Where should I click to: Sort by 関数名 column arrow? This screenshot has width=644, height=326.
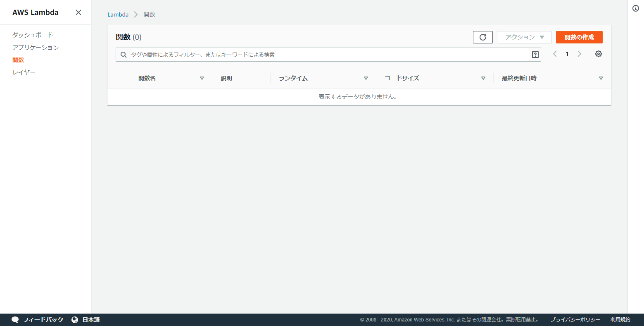[x=202, y=78]
